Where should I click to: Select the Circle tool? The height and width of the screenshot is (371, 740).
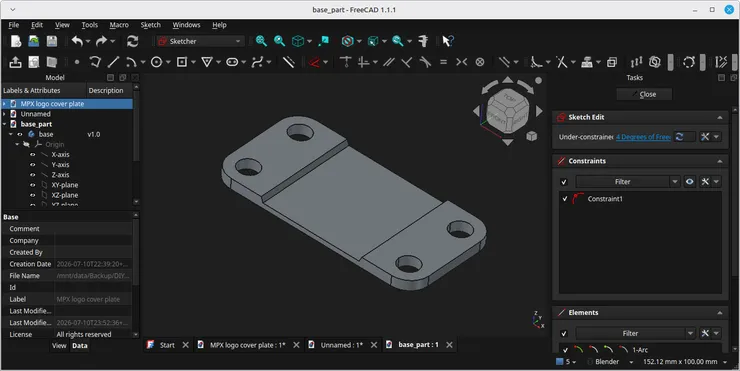tap(157, 62)
